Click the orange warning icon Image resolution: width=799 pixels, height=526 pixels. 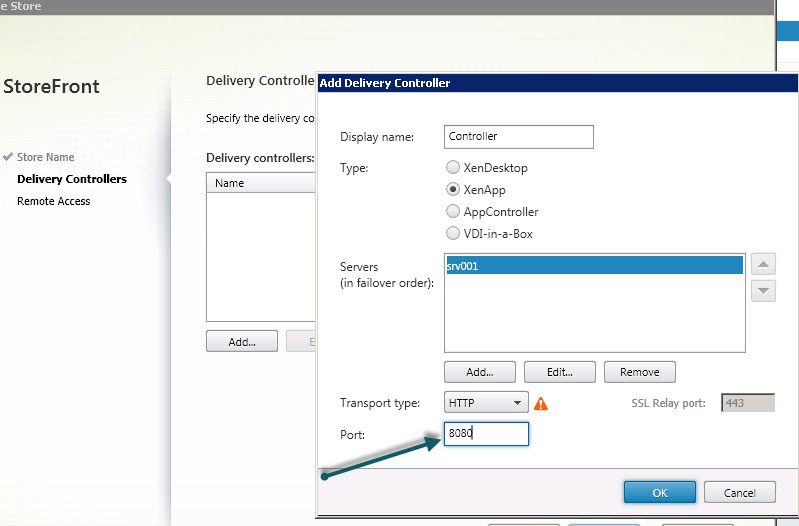coord(541,404)
